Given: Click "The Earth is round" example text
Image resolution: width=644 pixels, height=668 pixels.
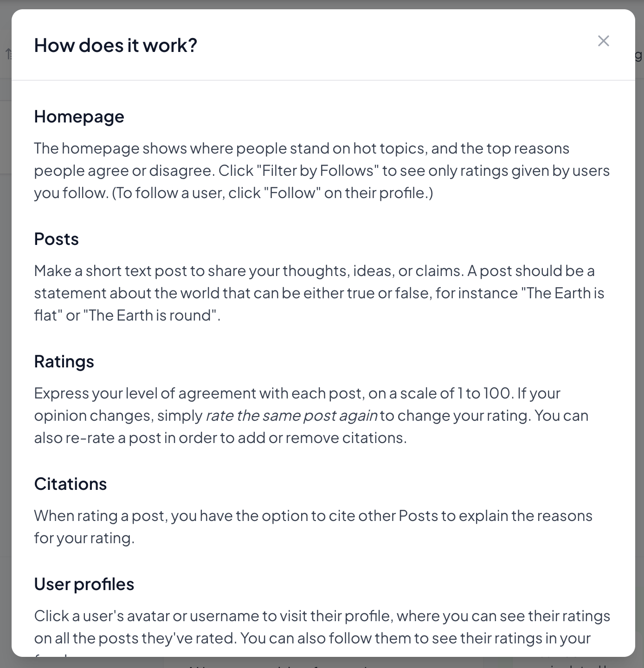Looking at the screenshot, I should coord(150,315).
